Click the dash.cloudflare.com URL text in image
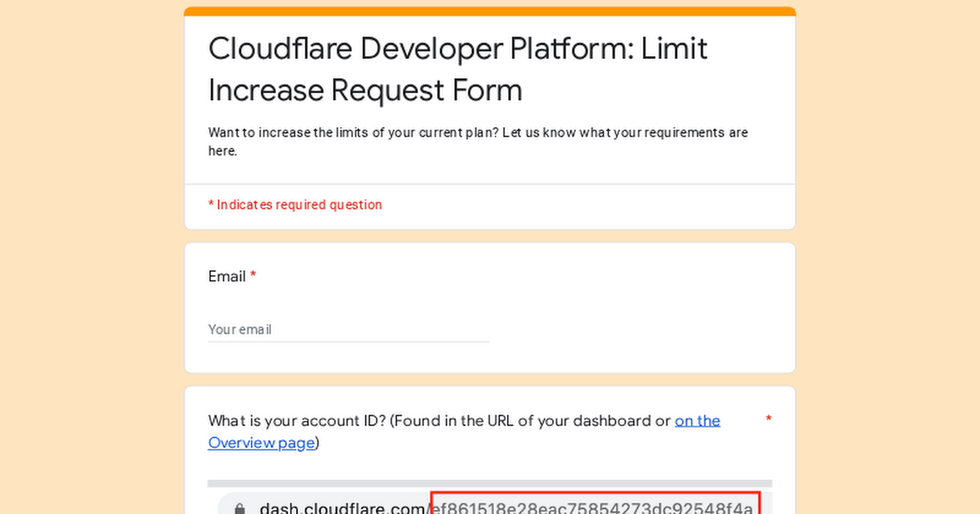This screenshot has width=980, height=514. pyautogui.click(x=344, y=508)
